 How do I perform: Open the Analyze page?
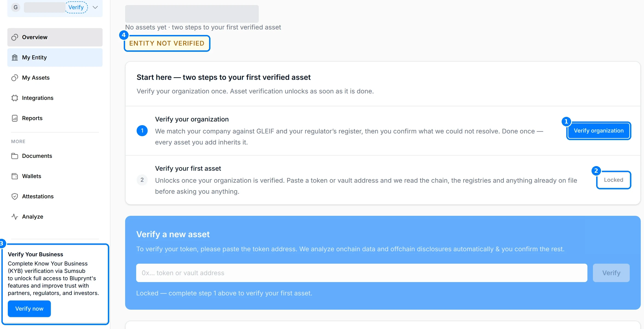(x=55, y=217)
